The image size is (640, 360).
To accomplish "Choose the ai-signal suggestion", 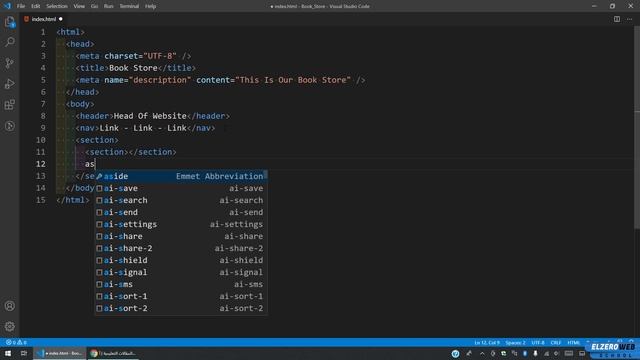I will [x=181, y=272].
